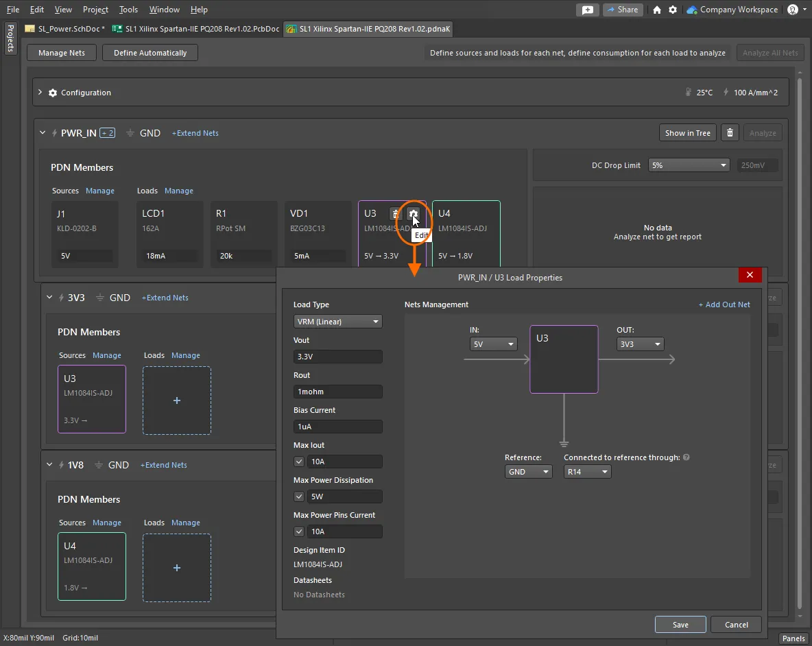Toggle the Max Iout checkbox

[299, 462]
